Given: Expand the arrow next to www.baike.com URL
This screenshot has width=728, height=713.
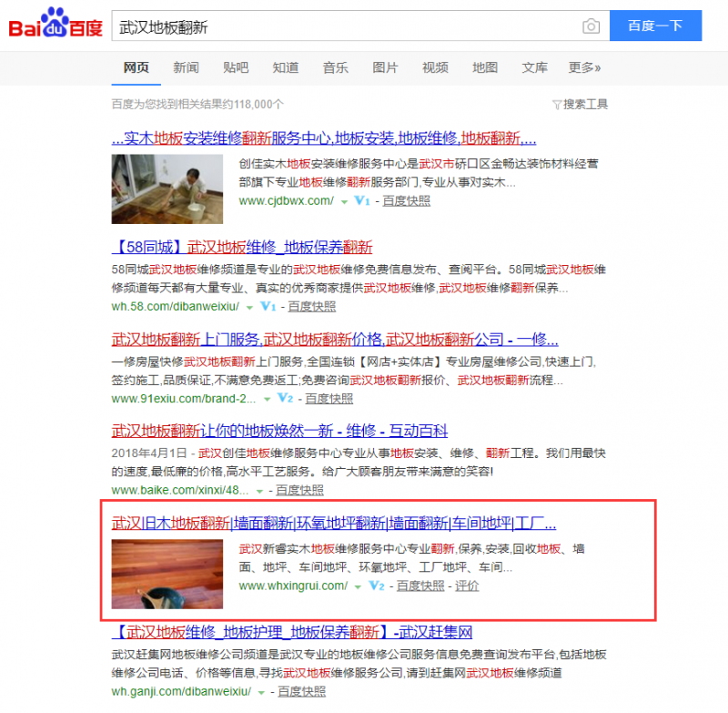Looking at the screenshot, I should point(259,489).
